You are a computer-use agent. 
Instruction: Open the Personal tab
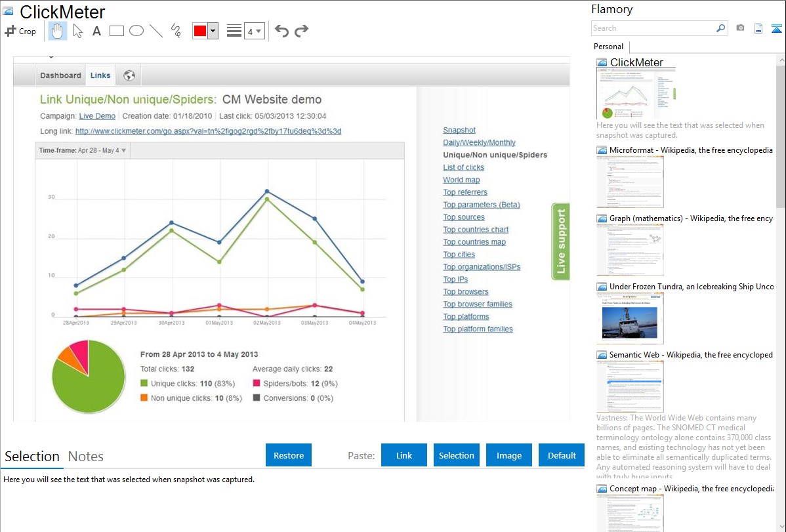click(x=609, y=46)
